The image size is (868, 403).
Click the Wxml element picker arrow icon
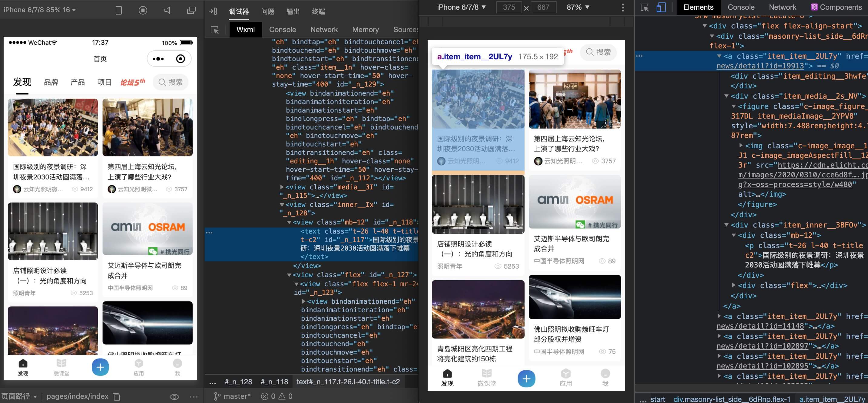215,30
